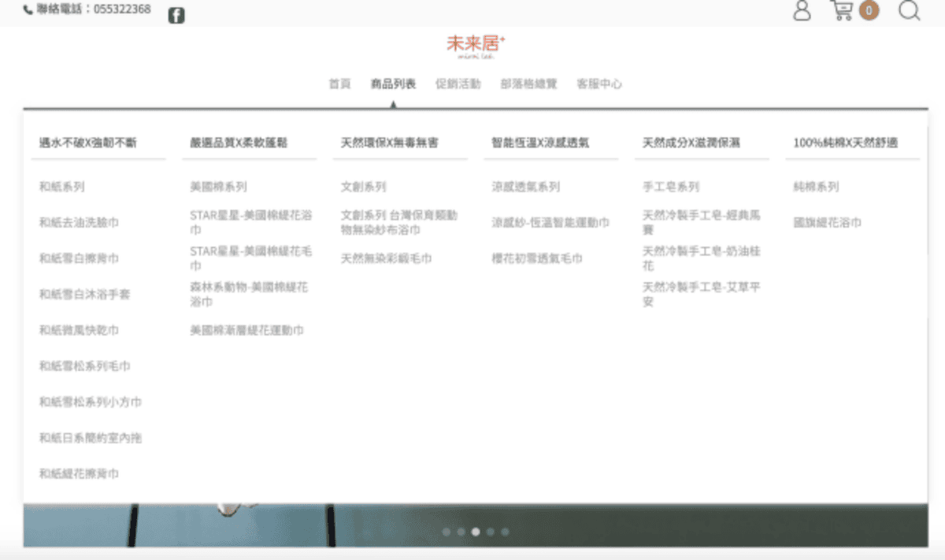Select 手工皂系列 link
This screenshot has width=945, height=560.
pos(671,187)
